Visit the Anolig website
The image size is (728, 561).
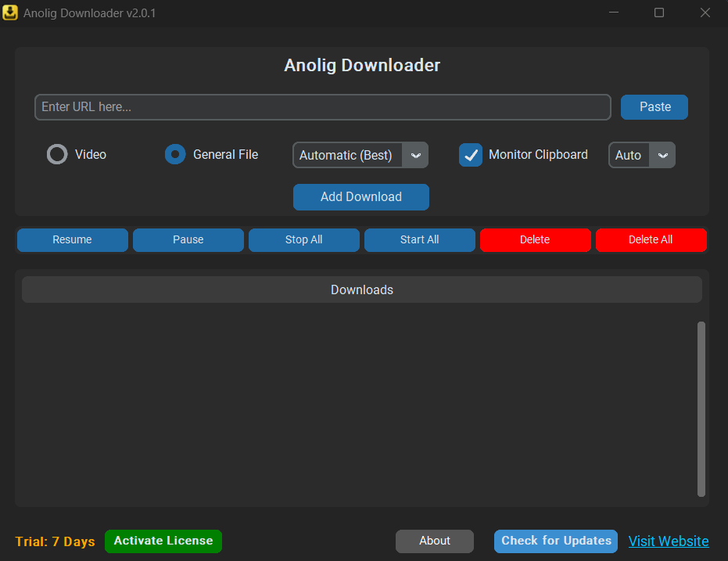(x=668, y=541)
